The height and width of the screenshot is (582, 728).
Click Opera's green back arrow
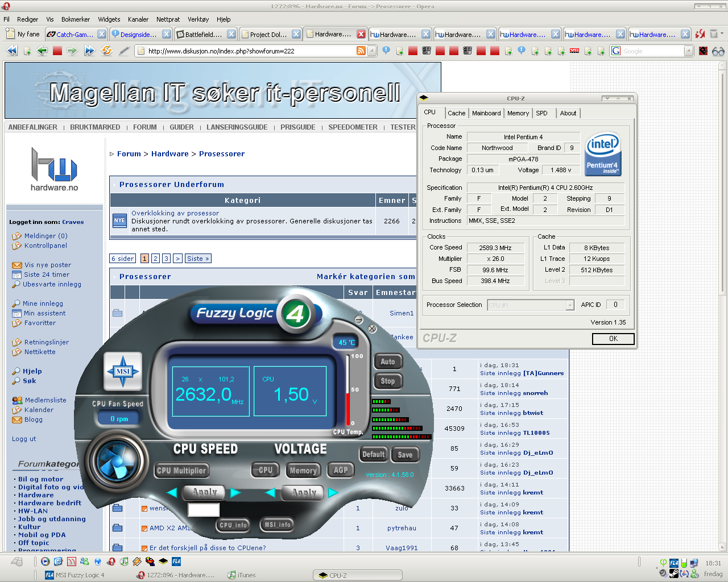pos(42,51)
